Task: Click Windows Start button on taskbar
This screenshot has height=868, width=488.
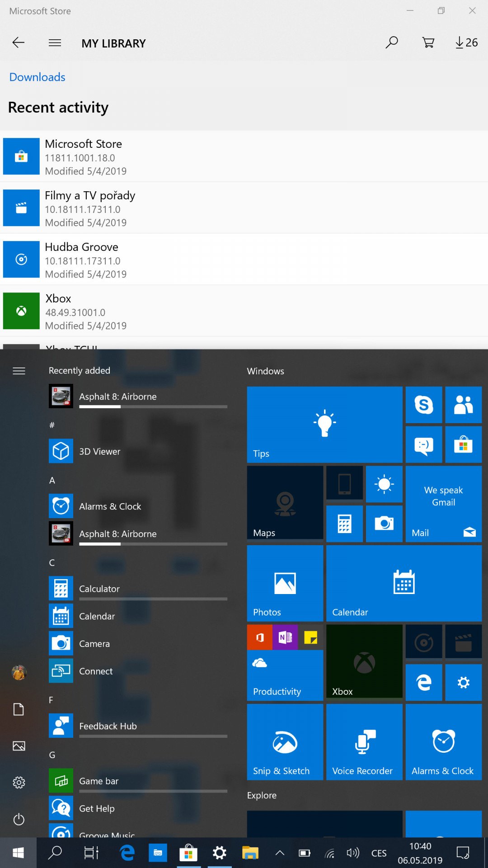Action: click(x=18, y=853)
